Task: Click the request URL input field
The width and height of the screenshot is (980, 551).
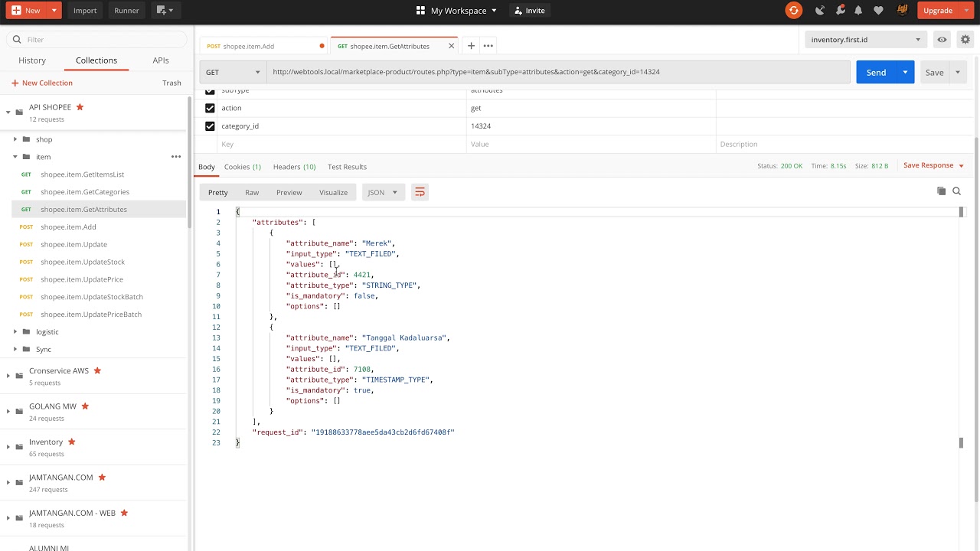Action: [x=558, y=72]
